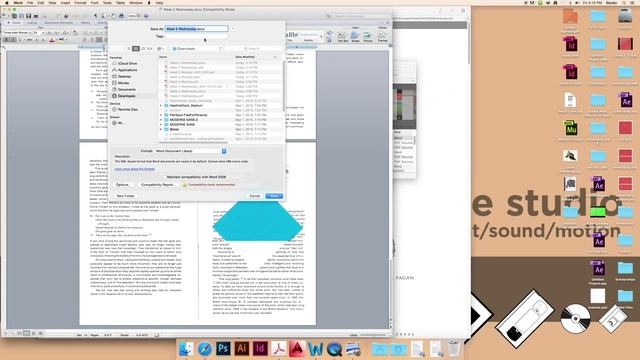The height and width of the screenshot is (360, 640).
Task: Open the arrange-by grouping dropdown
Action: tap(161, 49)
